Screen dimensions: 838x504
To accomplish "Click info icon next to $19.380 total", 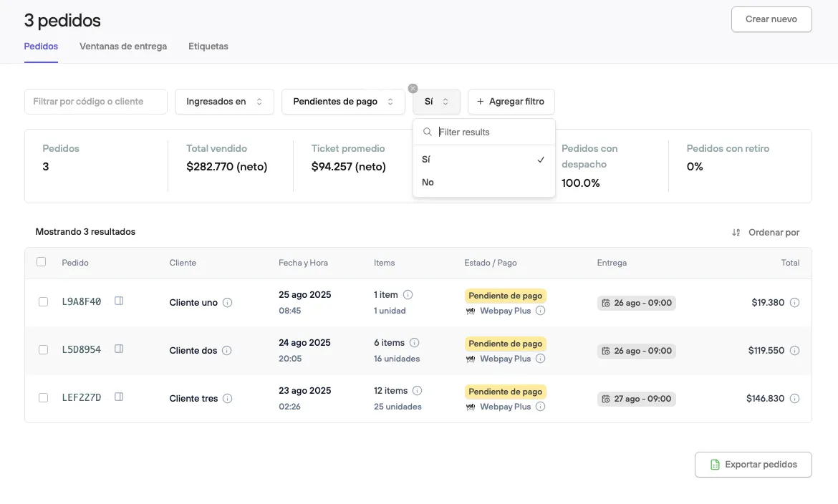I will [795, 303].
